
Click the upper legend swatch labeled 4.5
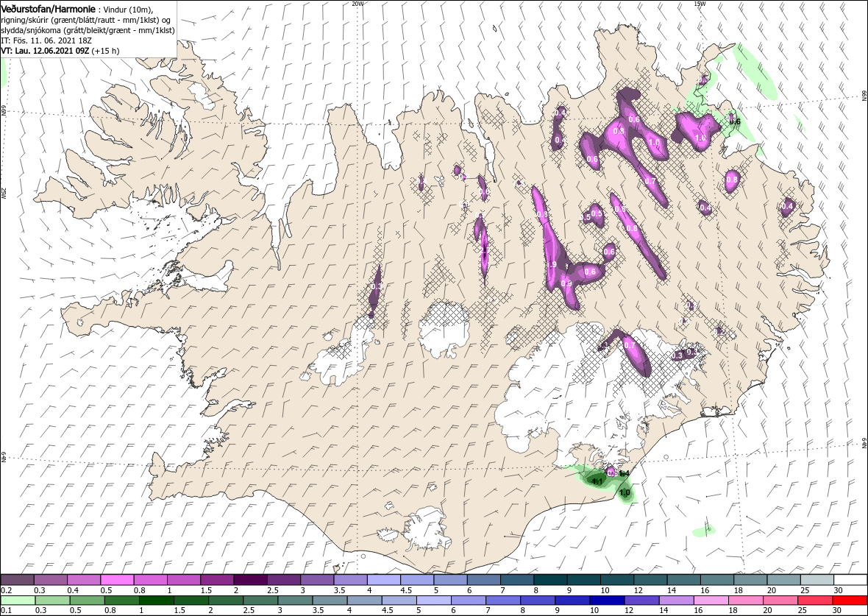pos(417,579)
